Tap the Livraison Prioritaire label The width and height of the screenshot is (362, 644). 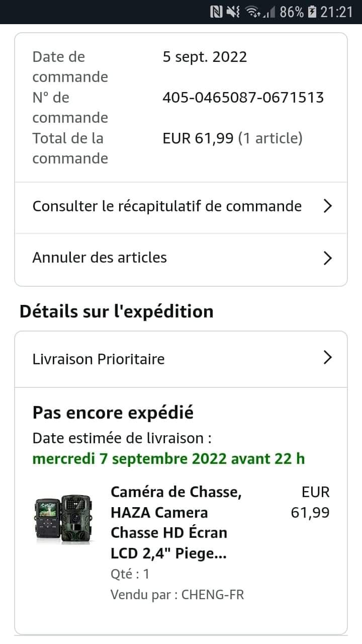tap(99, 359)
